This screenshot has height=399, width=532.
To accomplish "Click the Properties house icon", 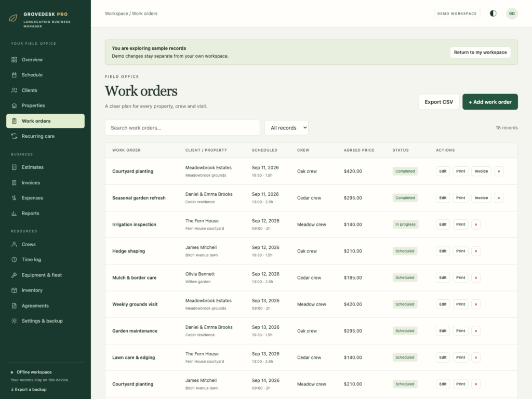I will 14,105.
